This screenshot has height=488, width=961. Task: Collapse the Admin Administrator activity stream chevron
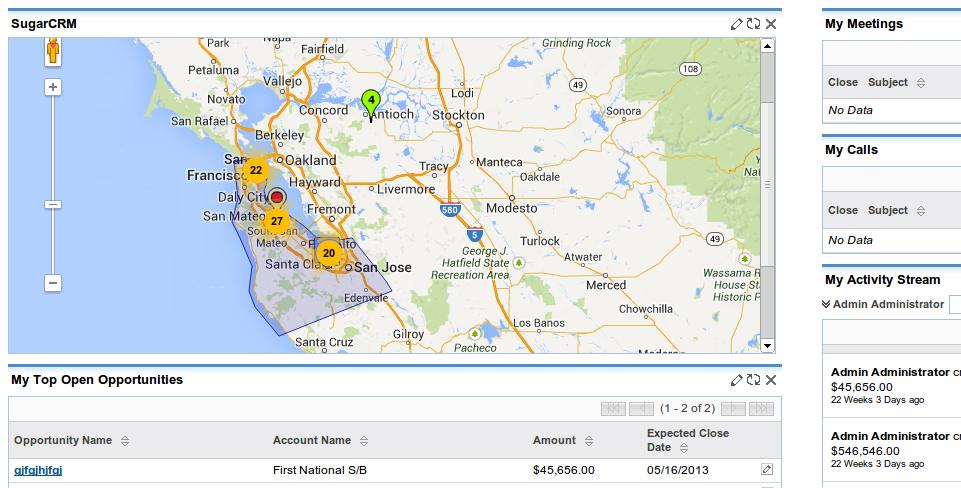click(826, 304)
